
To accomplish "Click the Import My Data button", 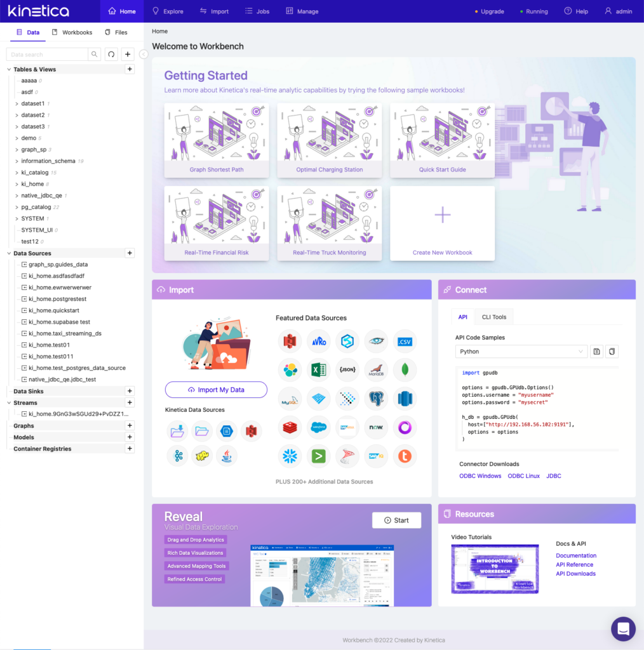I will tap(216, 390).
